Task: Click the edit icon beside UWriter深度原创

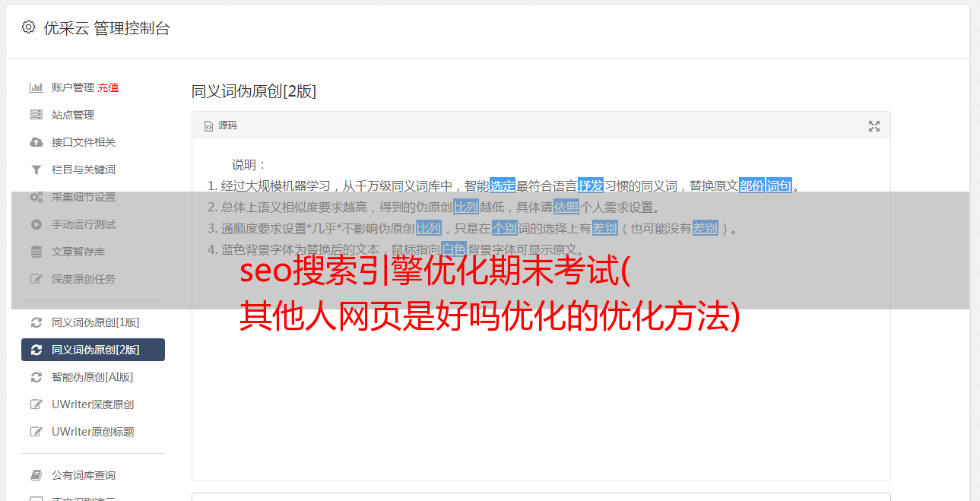Action: pyautogui.click(x=36, y=404)
